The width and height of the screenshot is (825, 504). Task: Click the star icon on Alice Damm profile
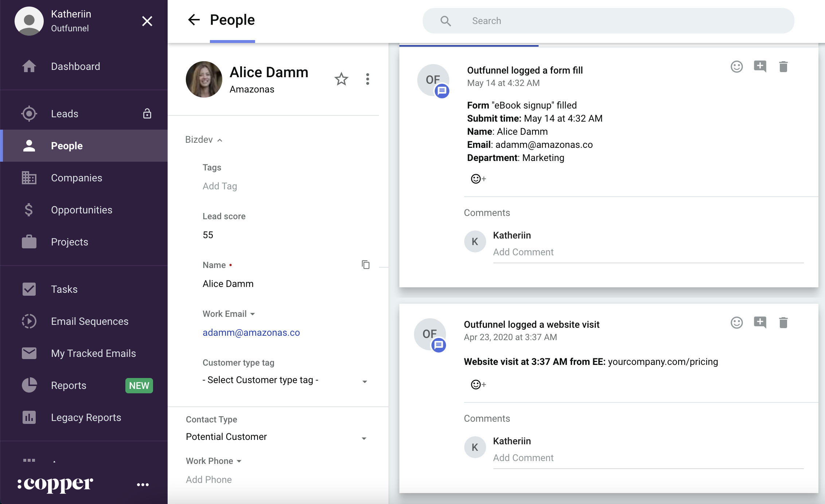[341, 79]
